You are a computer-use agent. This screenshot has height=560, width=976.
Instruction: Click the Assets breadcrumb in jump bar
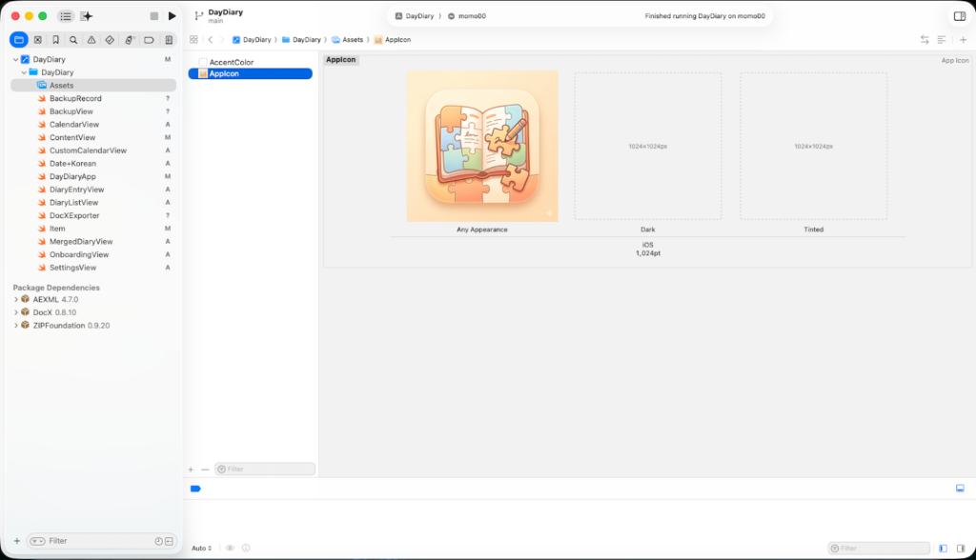(353, 40)
